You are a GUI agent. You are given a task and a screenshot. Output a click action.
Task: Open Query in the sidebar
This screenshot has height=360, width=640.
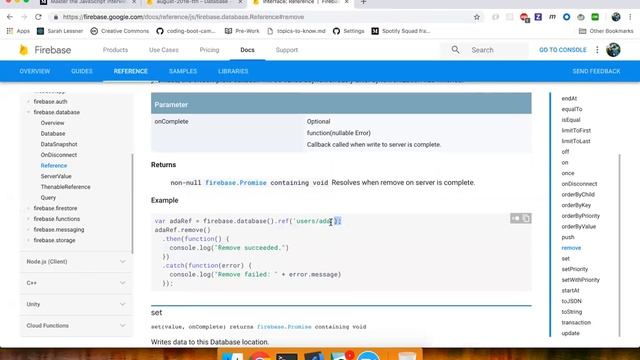coord(48,198)
